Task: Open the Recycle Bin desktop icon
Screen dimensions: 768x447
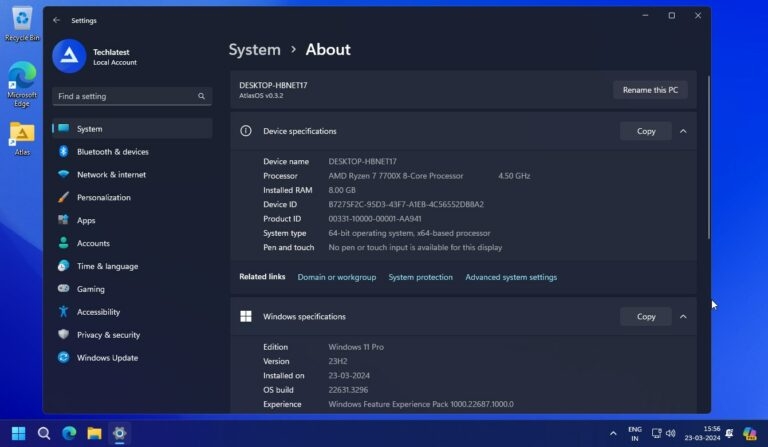Action: click(x=22, y=24)
